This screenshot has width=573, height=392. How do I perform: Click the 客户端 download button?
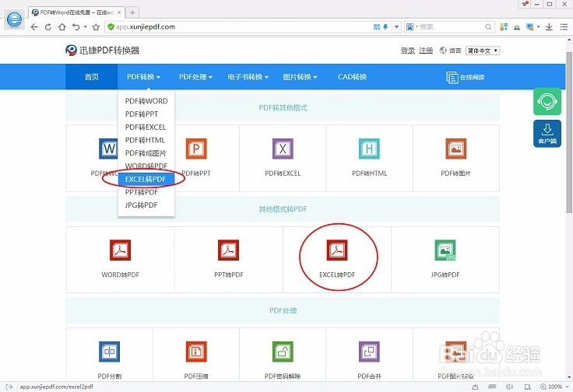click(x=547, y=134)
